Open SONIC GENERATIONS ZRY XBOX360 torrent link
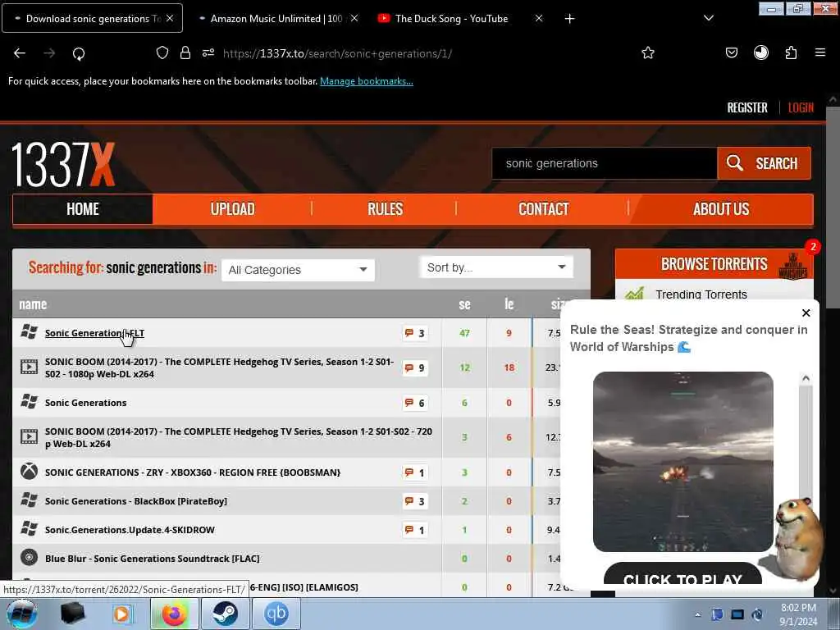Image resolution: width=840 pixels, height=630 pixels. pos(193,472)
